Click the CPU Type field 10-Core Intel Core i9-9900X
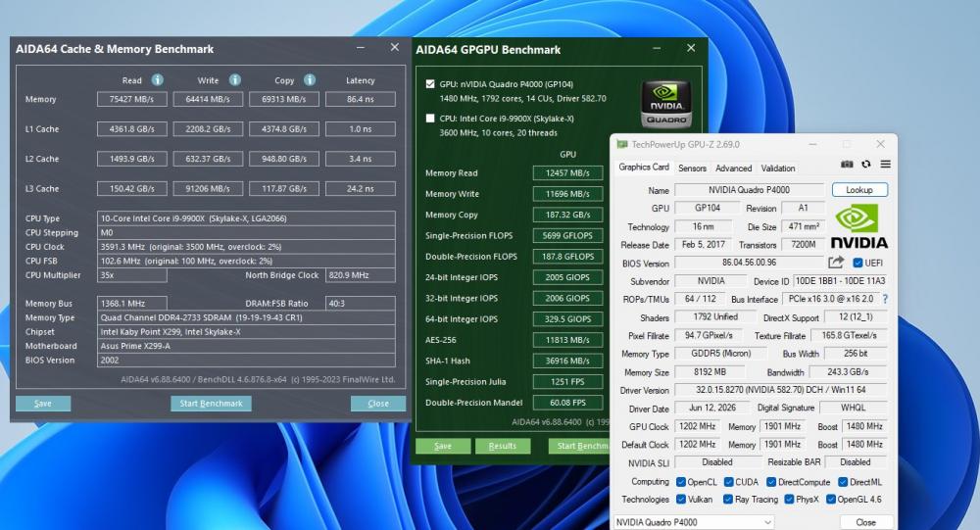Screen dimensions: 980x530 246,218
